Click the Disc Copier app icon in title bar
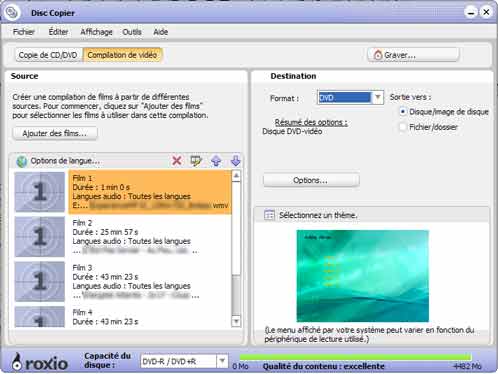Image resolution: width=498 pixels, height=374 pixels. point(12,13)
